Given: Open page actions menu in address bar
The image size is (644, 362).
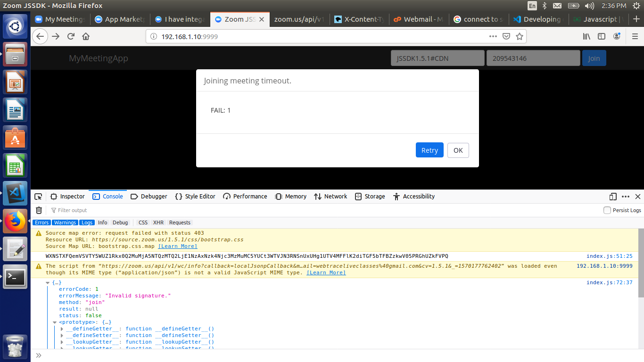Looking at the screenshot, I should point(493,36).
